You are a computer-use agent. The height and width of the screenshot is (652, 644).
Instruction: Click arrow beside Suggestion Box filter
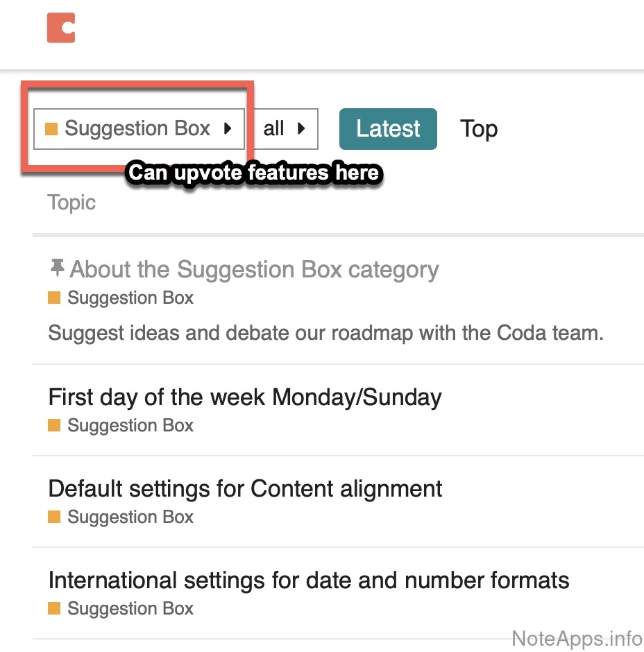[228, 129]
